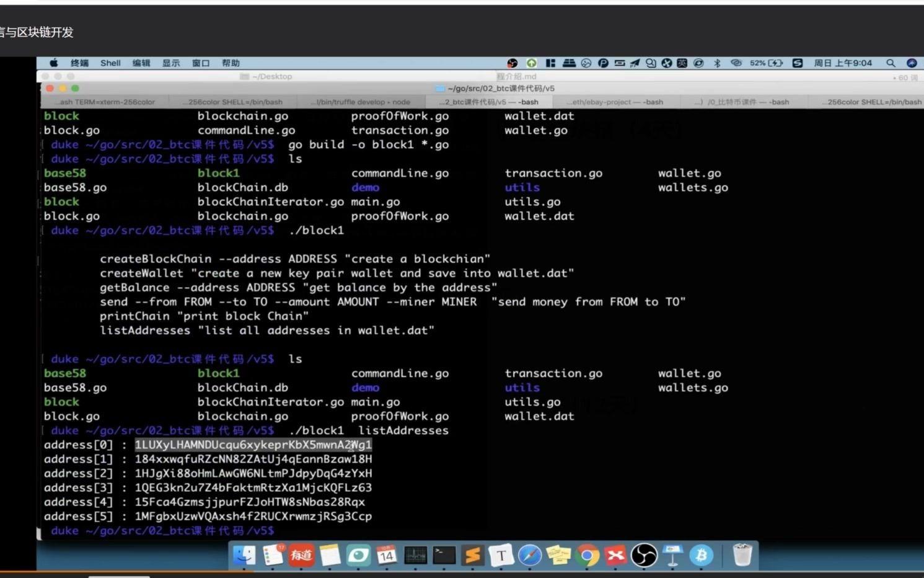Click the './block1 listAddresses' command line

[x=369, y=430]
